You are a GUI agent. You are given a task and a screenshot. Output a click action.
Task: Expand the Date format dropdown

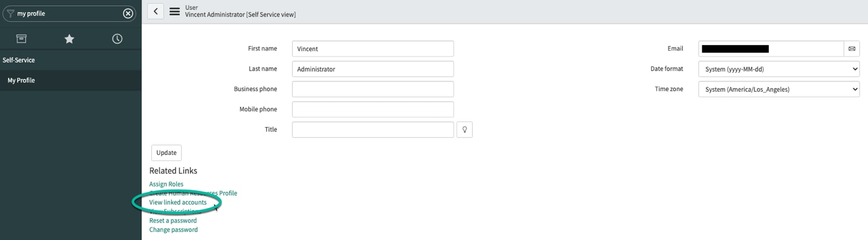[x=779, y=69]
